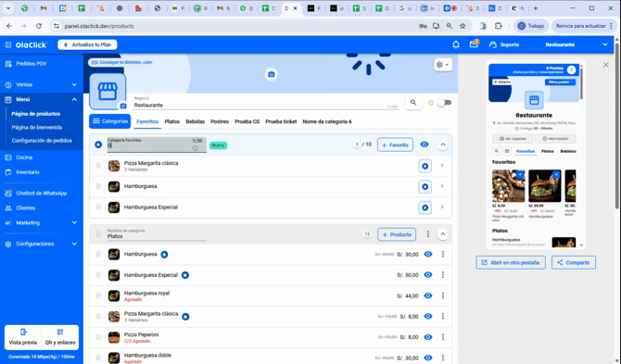This screenshot has height=364, width=621.
Task: Switch to the Platos tab
Action: tap(171, 122)
